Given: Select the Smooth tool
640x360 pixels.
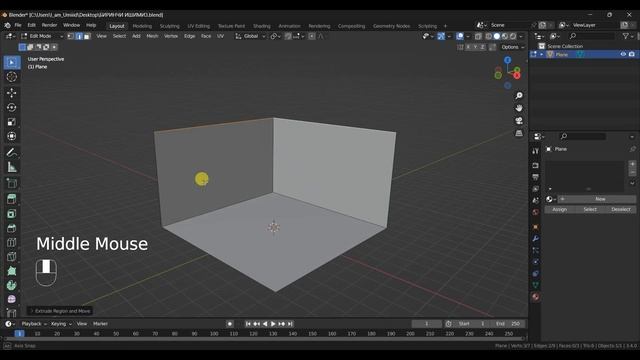Looking at the screenshot, I should point(11,299).
